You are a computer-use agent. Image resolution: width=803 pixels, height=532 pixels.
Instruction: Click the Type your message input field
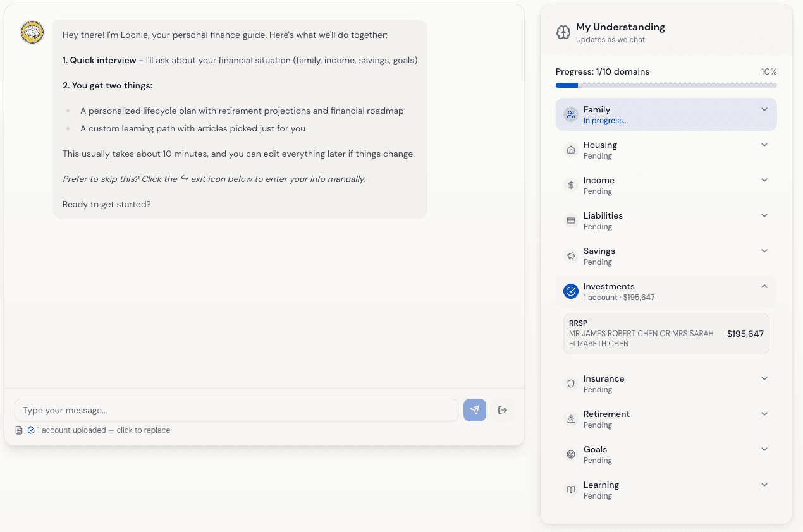(x=236, y=410)
